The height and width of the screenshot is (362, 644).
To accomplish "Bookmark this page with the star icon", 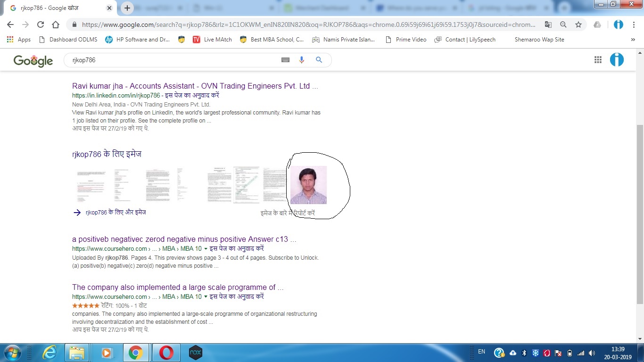I will (578, 25).
